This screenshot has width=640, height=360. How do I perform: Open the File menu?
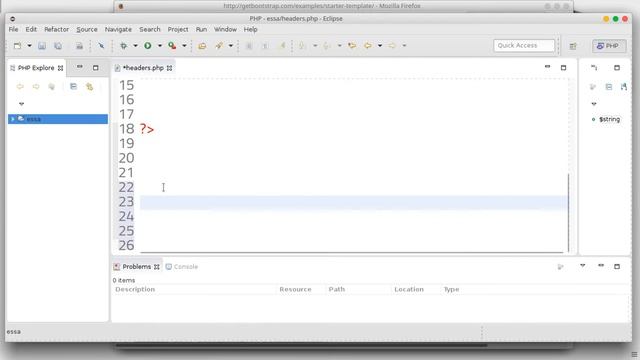tap(13, 29)
